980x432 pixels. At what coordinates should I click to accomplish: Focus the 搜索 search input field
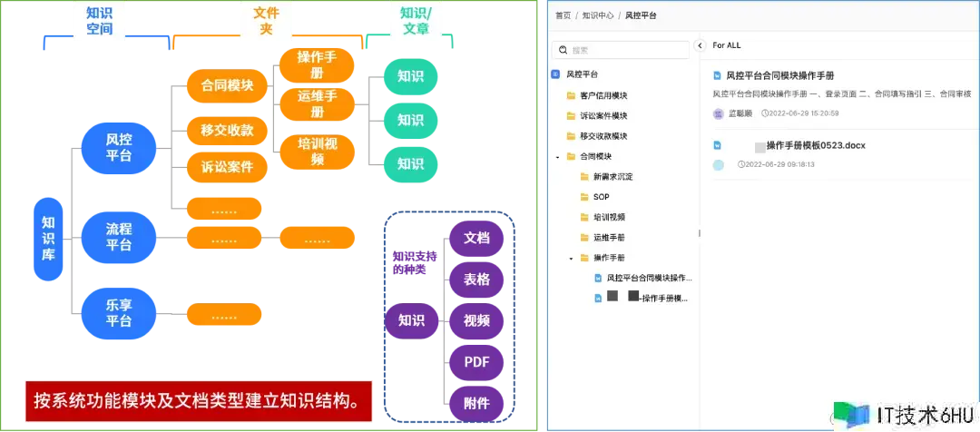tap(622, 50)
